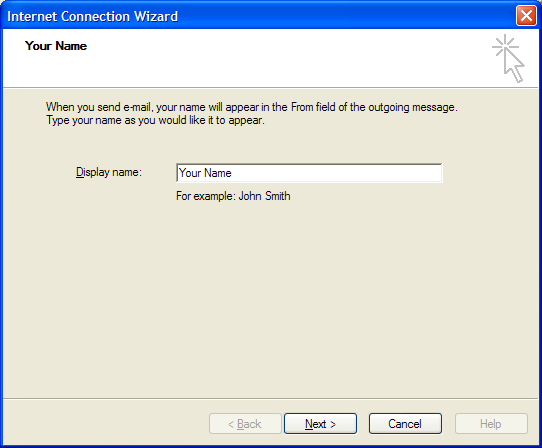
Task: Click the word "Wizard" in the window title
Action: tap(156, 16)
